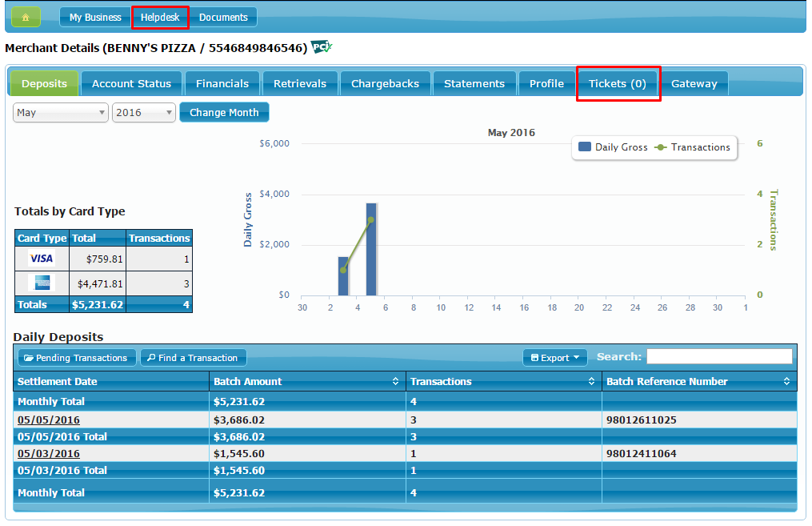
Task: Click the Visa card logo
Action: (x=41, y=259)
